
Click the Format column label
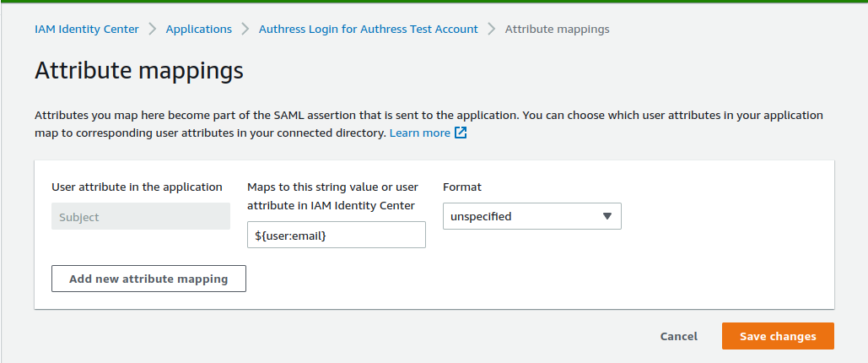[x=462, y=187]
